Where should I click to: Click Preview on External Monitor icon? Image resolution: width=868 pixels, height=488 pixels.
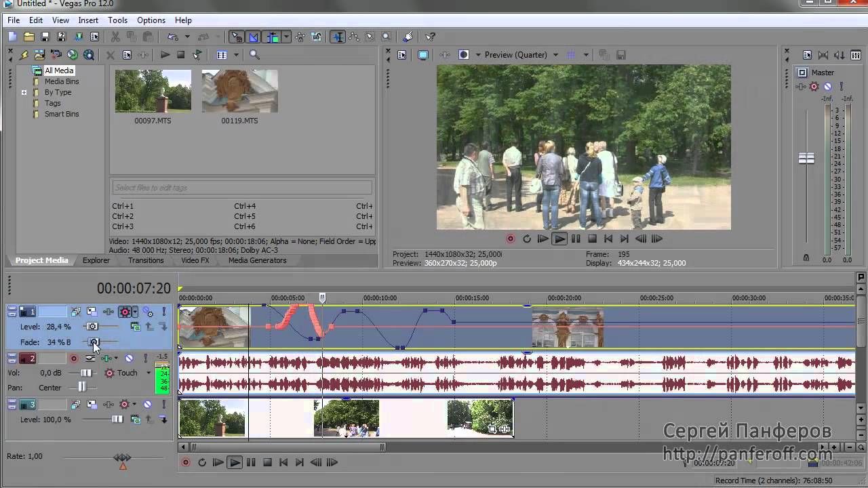(423, 55)
